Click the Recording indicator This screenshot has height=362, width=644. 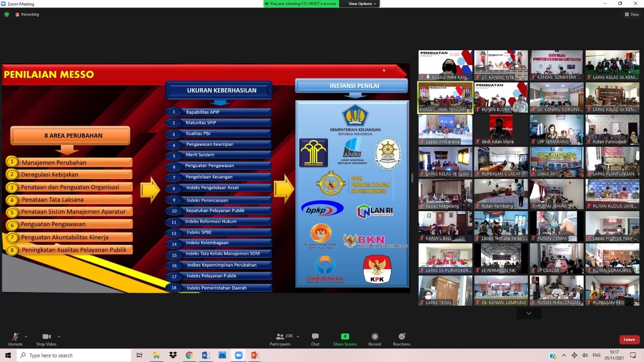(x=27, y=15)
